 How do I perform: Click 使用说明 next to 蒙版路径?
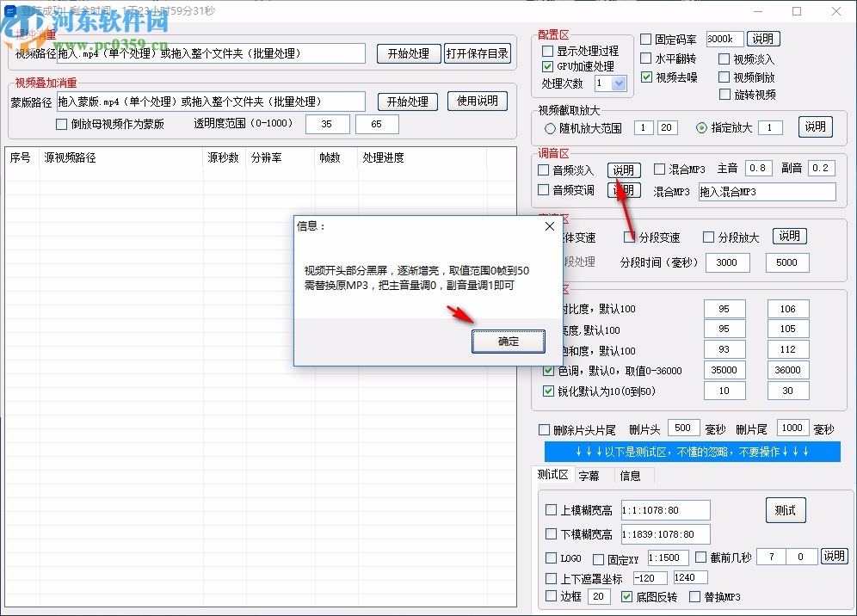tap(478, 101)
